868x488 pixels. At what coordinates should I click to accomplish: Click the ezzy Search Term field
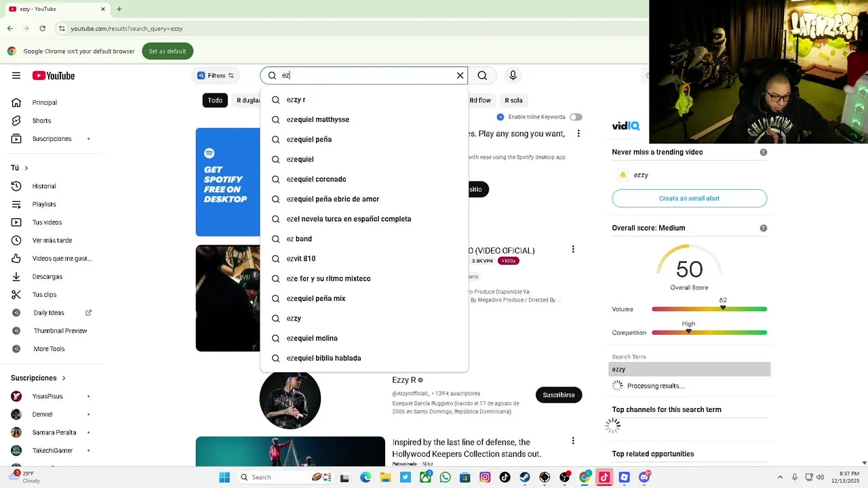pyautogui.click(x=690, y=369)
